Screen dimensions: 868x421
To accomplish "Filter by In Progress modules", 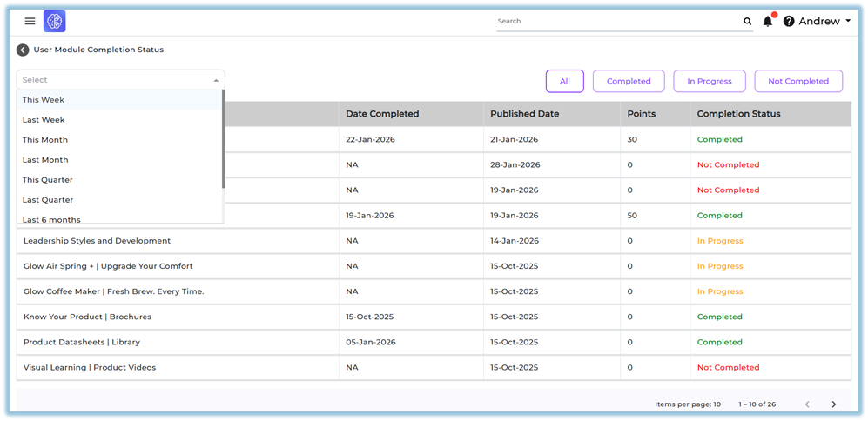I will 709,81.
